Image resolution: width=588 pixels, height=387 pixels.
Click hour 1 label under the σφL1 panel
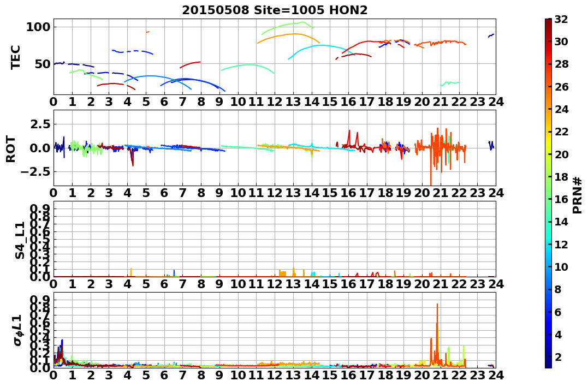pos(72,375)
